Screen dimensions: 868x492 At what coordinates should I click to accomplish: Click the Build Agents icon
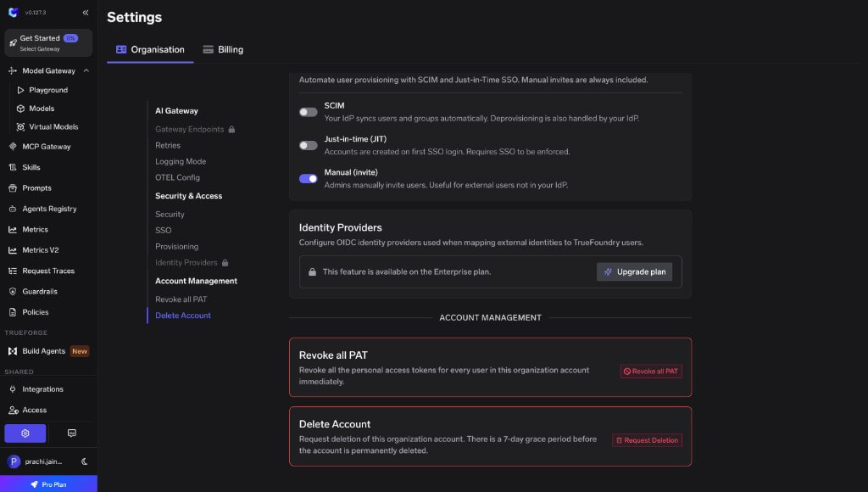click(x=12, y=351)
